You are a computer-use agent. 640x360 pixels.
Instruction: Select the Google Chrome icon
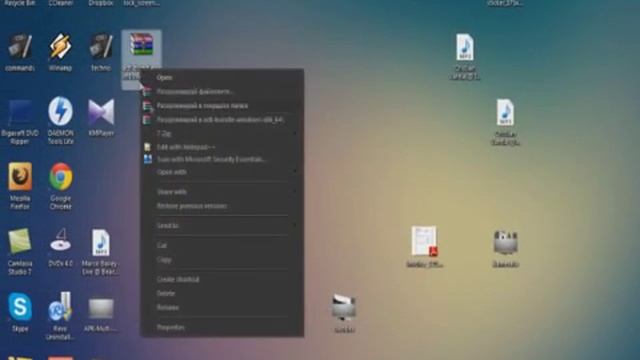pos(60,186)
